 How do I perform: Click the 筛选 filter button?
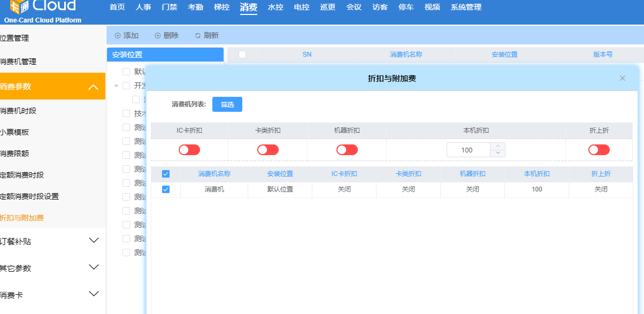227,105
